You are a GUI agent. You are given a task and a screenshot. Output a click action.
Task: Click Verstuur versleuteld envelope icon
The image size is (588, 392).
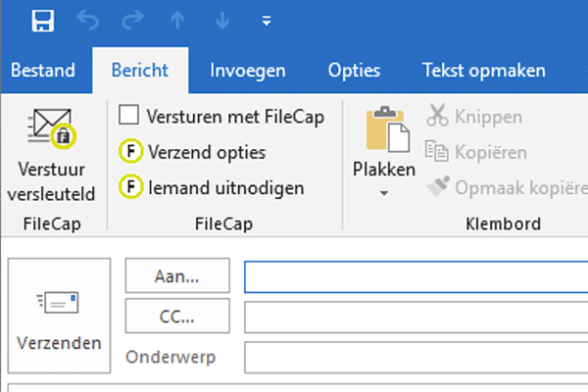51,125
